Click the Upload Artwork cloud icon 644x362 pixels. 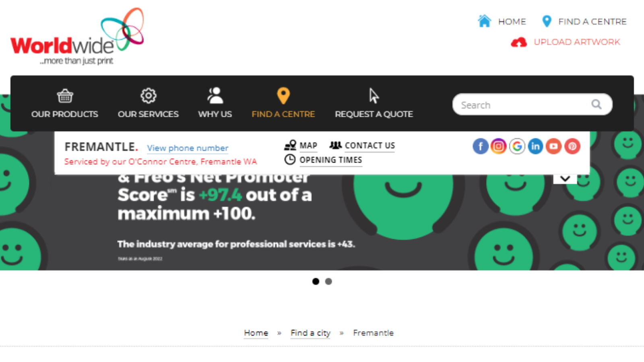click(x=519, y=42)
